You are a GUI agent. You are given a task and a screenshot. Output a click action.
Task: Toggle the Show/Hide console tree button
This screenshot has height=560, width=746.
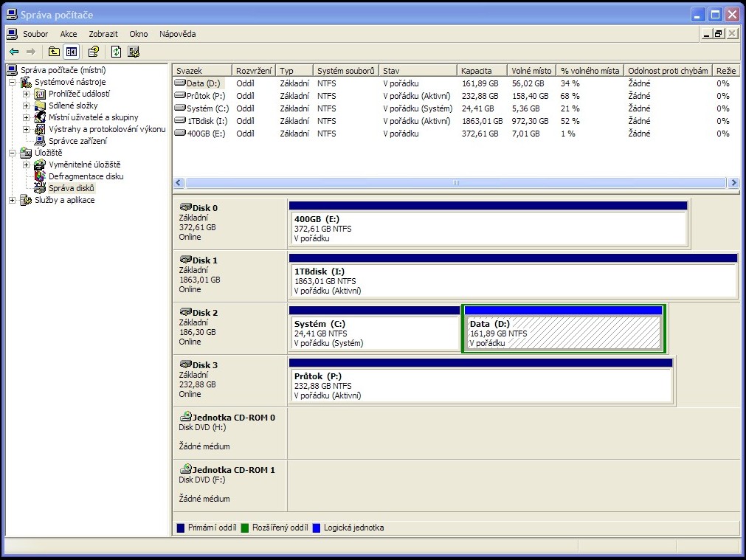(72, 52)
